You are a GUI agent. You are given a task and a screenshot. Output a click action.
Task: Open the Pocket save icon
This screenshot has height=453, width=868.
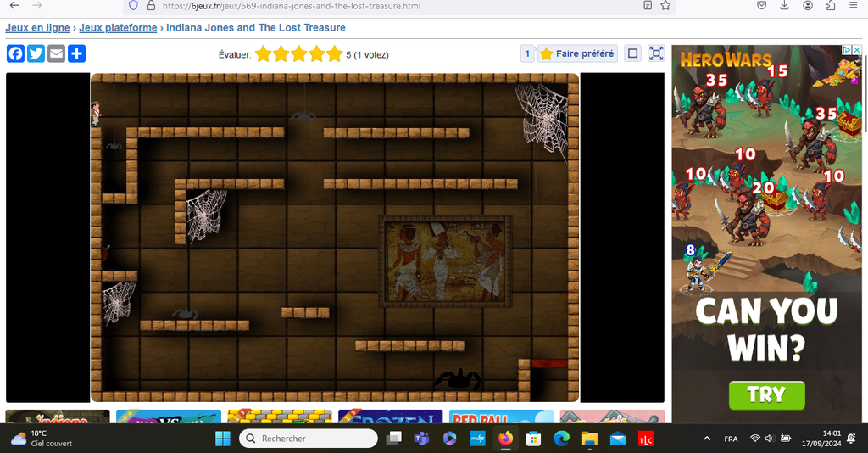pyautogui.click(x=762, y=6)
